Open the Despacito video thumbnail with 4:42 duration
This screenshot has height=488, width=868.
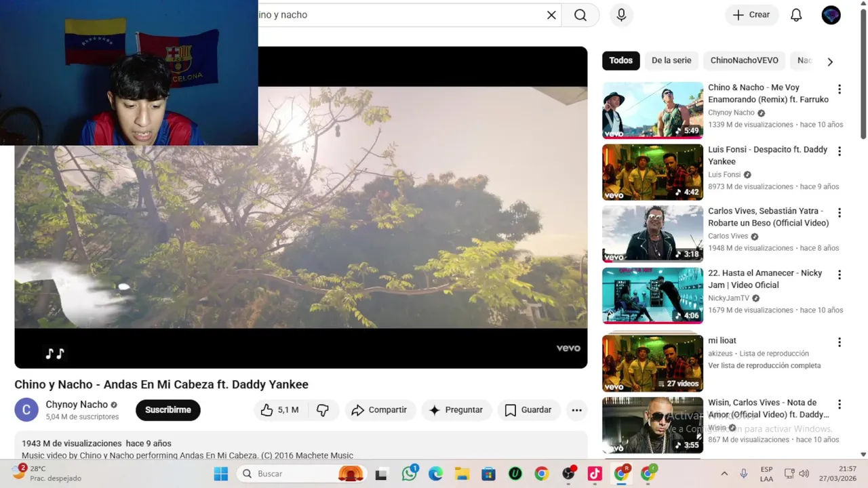[652, 172]
